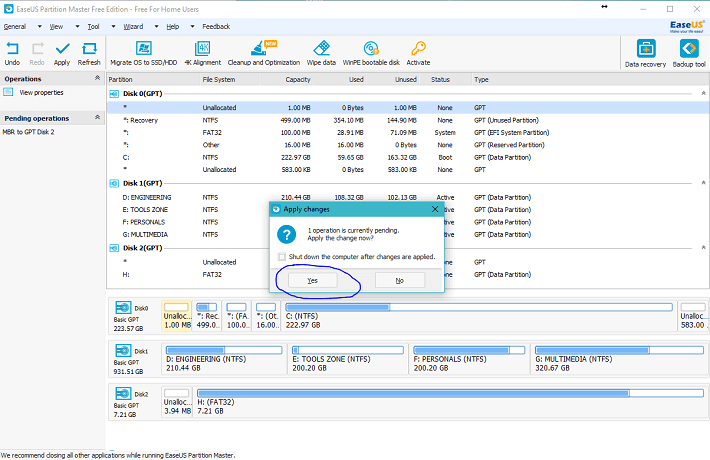Select H: (FAT32) block in Disk2 map

tap(450, 402)
